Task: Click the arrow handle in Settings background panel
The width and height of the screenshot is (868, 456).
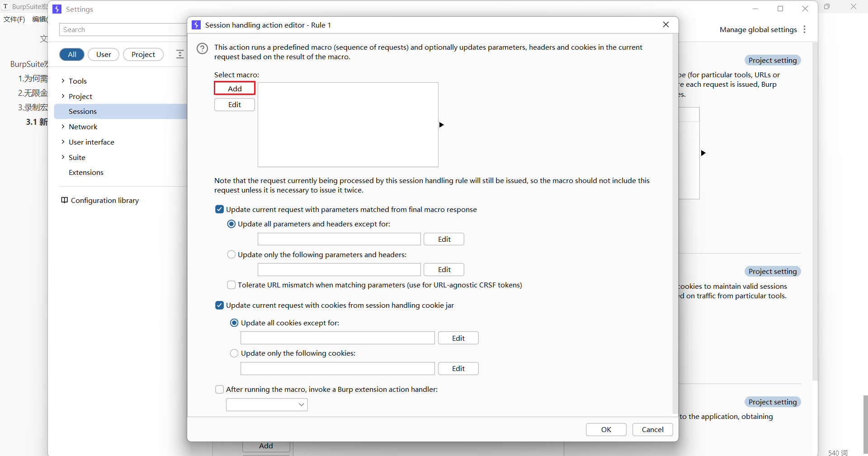Action: pos(703,153)
